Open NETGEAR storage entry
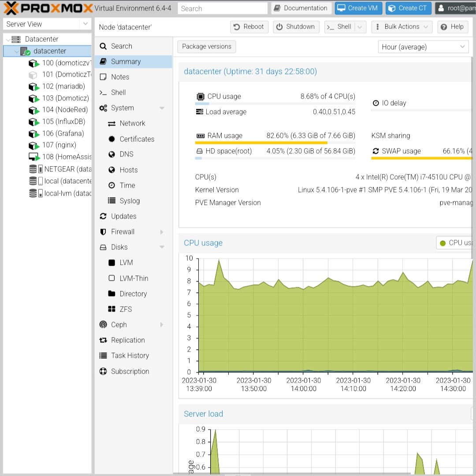Image resolution: width=476 pixels, height=476 pixels. [60, 169]
